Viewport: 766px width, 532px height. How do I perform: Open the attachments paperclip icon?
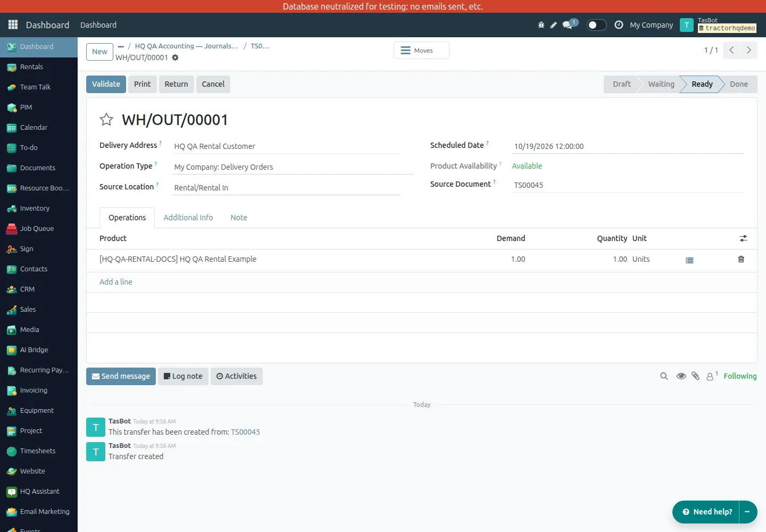(695, 376)
